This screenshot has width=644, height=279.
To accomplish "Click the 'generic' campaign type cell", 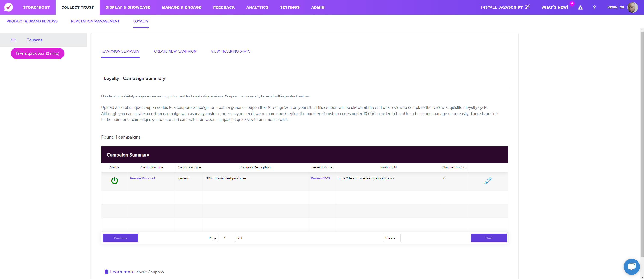I will pos(184,178).
